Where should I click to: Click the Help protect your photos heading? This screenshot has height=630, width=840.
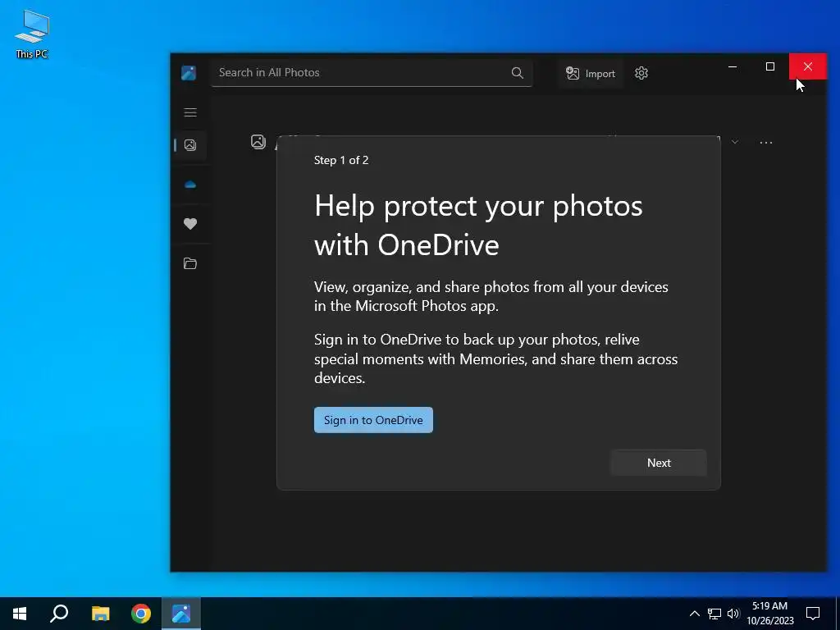478,226
